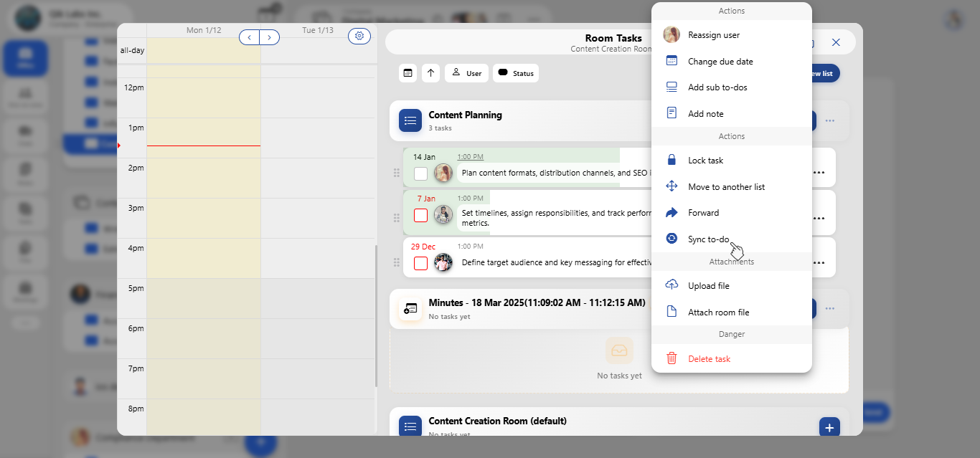
Task: Click drag handle of 14 Jan task
Action: point(396,173)
